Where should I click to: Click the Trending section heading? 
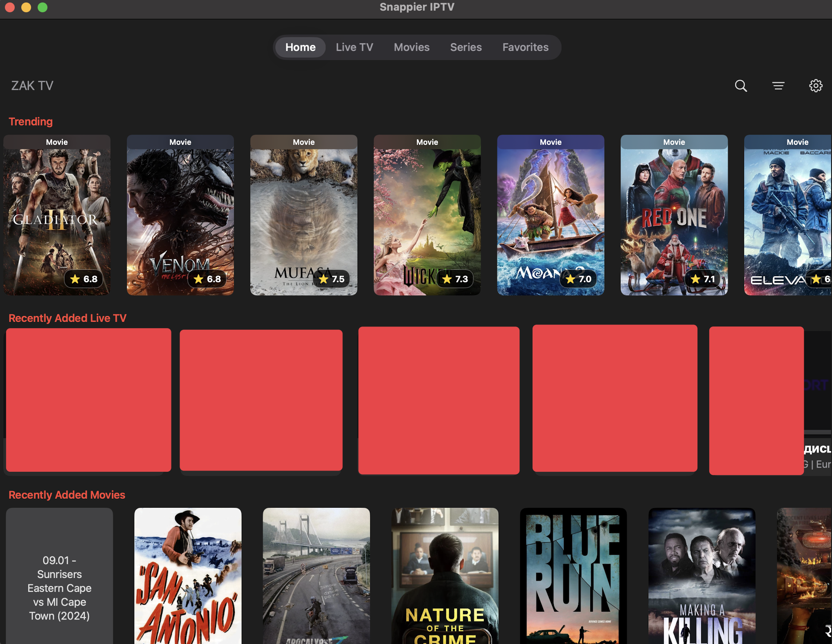click(x=31, y=122)
